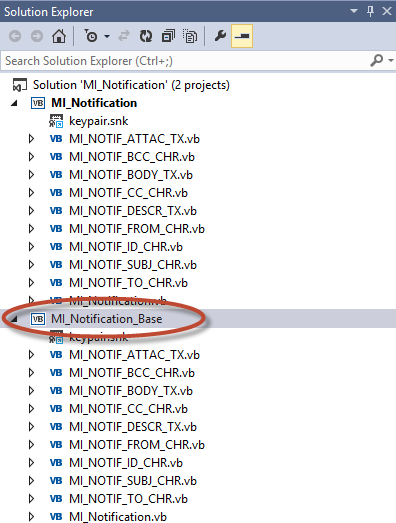
Task: Click the Forward navigation arrow icon
Action: pos(37,36)
